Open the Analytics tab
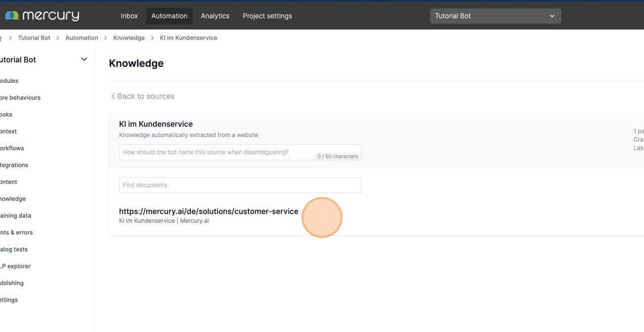 [x=215, y=16]
